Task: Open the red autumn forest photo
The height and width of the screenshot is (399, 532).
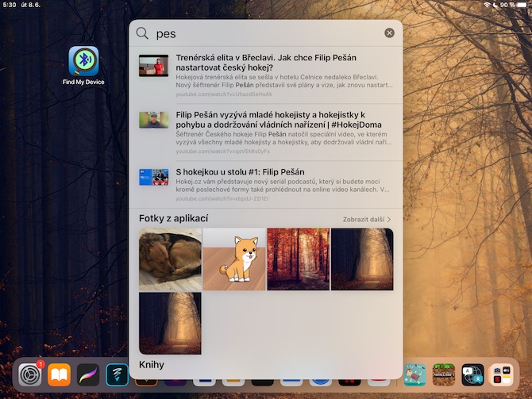Action: coord(299,259)
